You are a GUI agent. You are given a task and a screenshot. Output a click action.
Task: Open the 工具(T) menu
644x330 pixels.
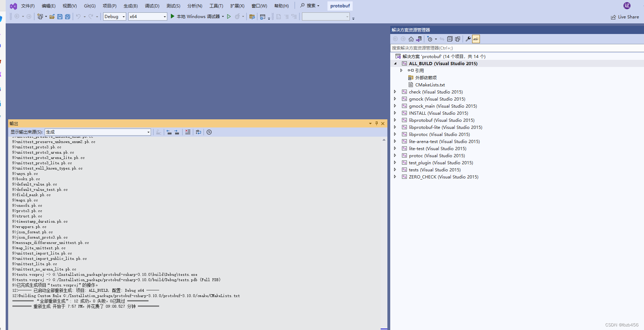(x=216, y=6)
